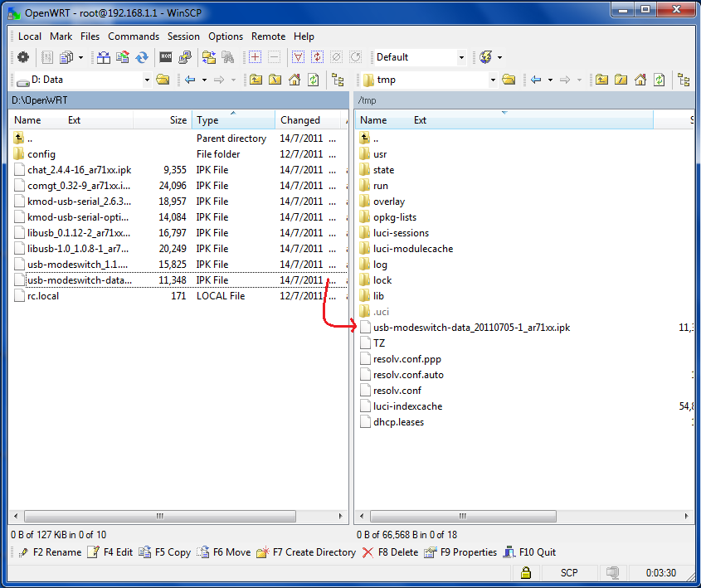This screenshot has height=588, width=701.
Task: Open the D: Data drive dropdown
Action: pos(147,80)
